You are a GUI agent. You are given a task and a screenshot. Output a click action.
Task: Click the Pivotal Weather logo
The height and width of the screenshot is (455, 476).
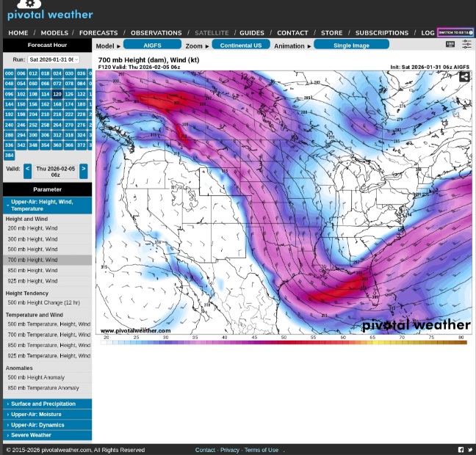[50, 11]
